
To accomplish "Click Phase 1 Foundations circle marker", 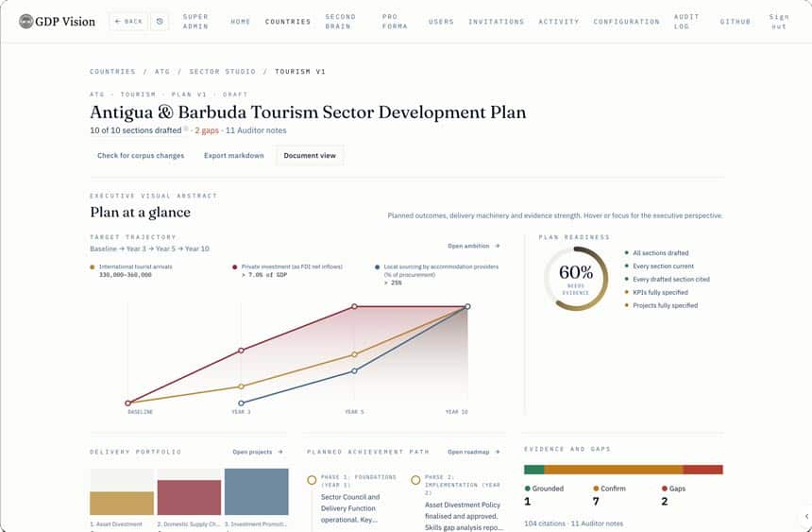I will (312, 480).
